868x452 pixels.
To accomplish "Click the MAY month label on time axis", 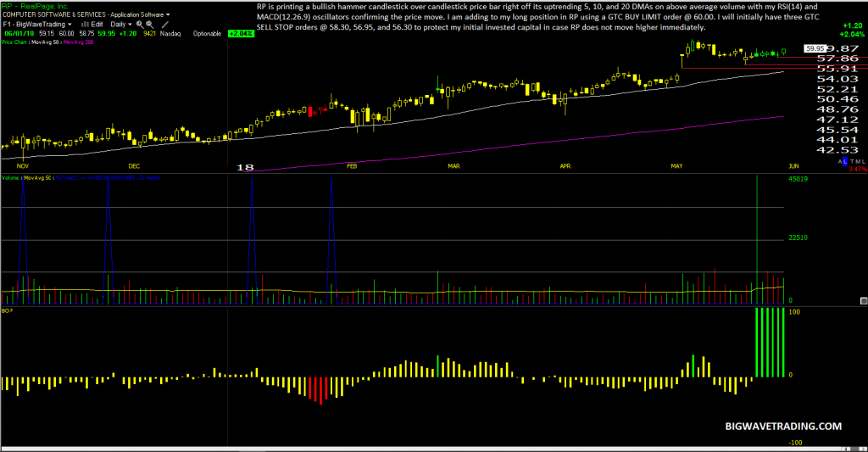I will click(x=676, y=166).
